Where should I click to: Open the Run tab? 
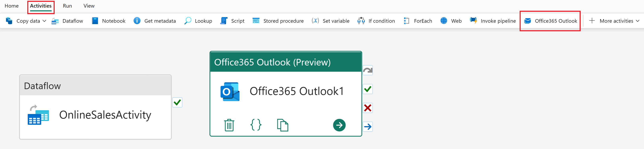pyautogui.click(x=67, y=6)
